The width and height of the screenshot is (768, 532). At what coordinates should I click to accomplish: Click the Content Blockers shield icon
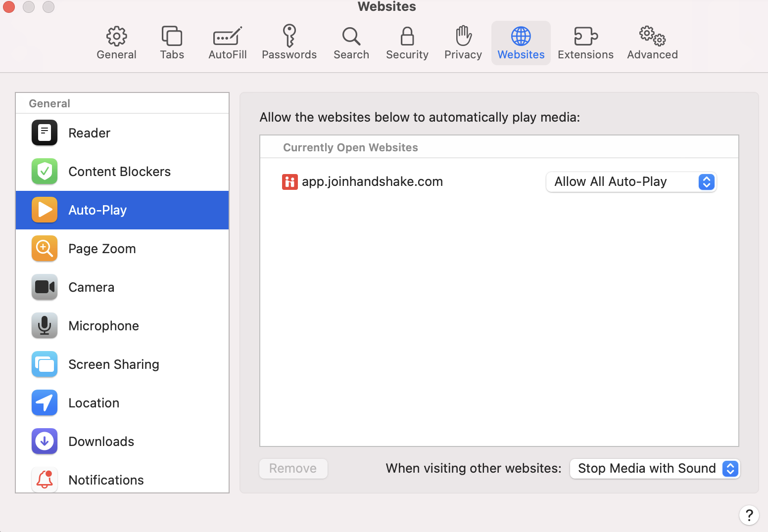tap(45, 171)
